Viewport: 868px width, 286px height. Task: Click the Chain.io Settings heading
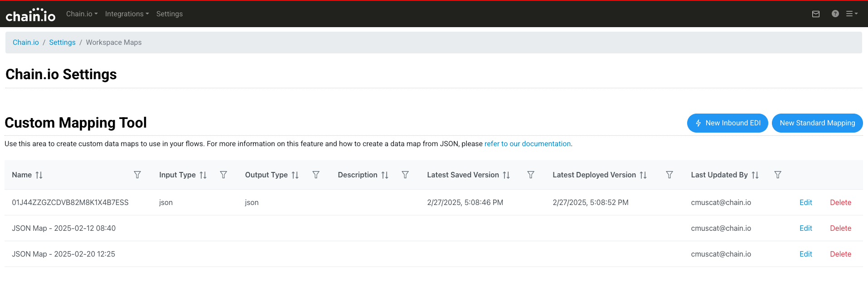click(x=61, y=74)
